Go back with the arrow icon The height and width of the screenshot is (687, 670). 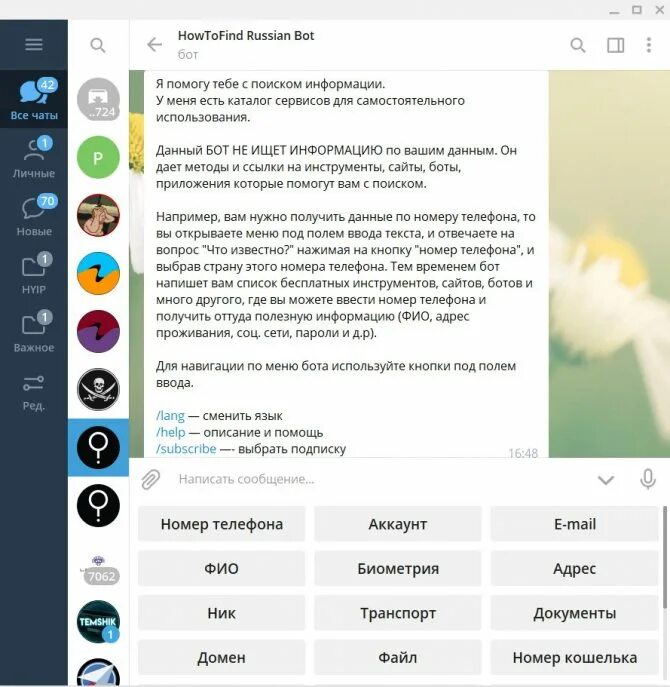click(x=154, y=45)
